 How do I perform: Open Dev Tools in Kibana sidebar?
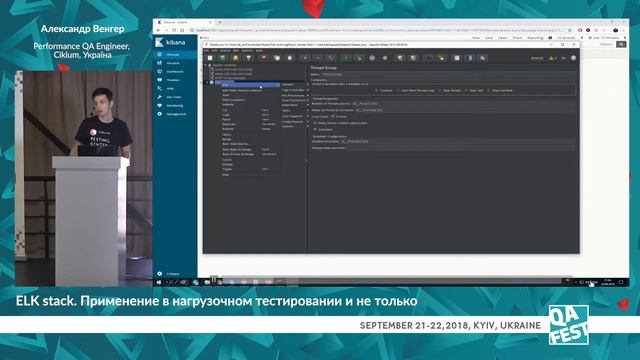click(175, 97)
